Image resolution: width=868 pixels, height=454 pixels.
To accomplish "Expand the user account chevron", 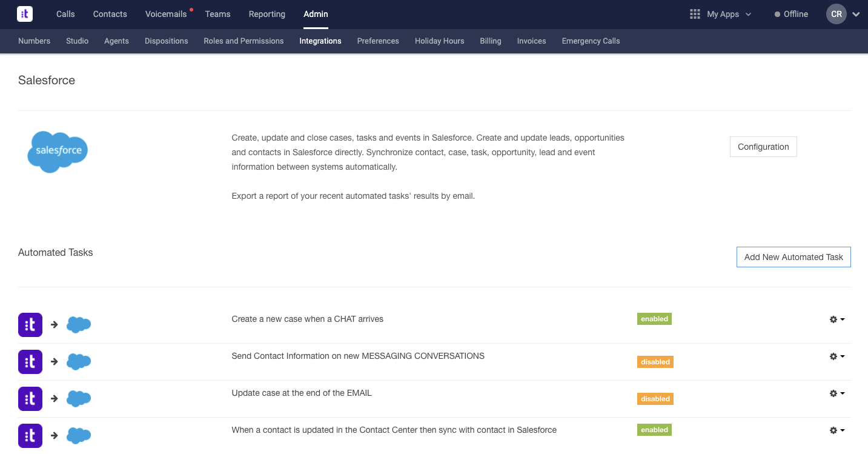I will coord(856,15).
